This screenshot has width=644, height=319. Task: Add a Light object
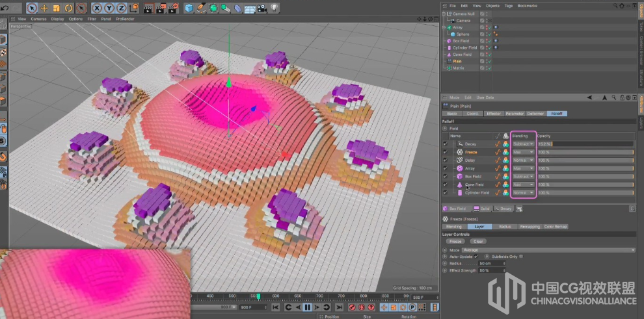click(x=274, y=8)
